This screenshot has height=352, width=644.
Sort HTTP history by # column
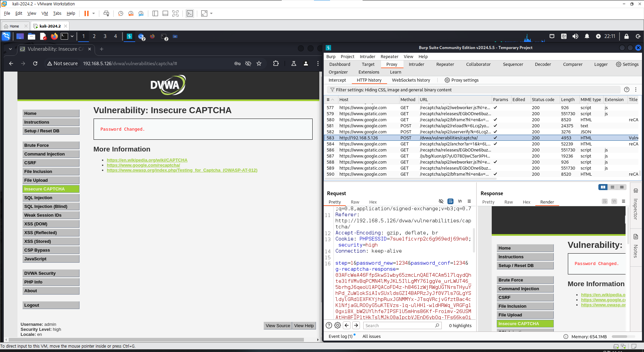click(330, 100)
